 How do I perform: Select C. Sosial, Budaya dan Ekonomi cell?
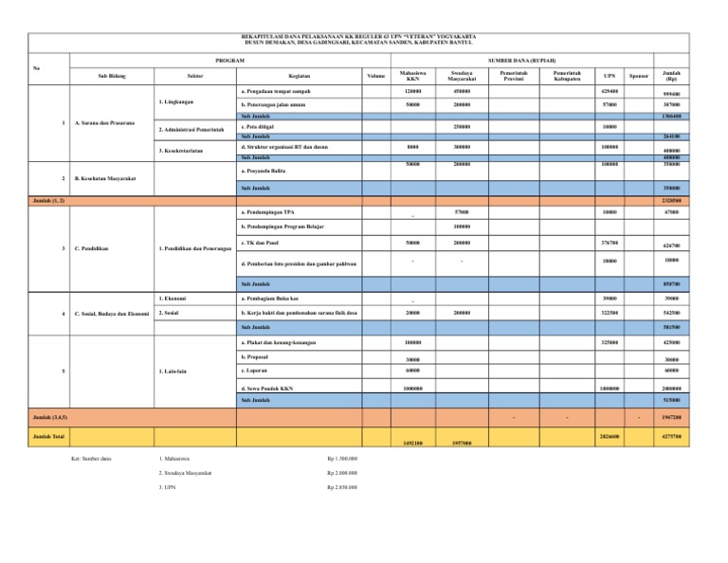click(112, 314)
